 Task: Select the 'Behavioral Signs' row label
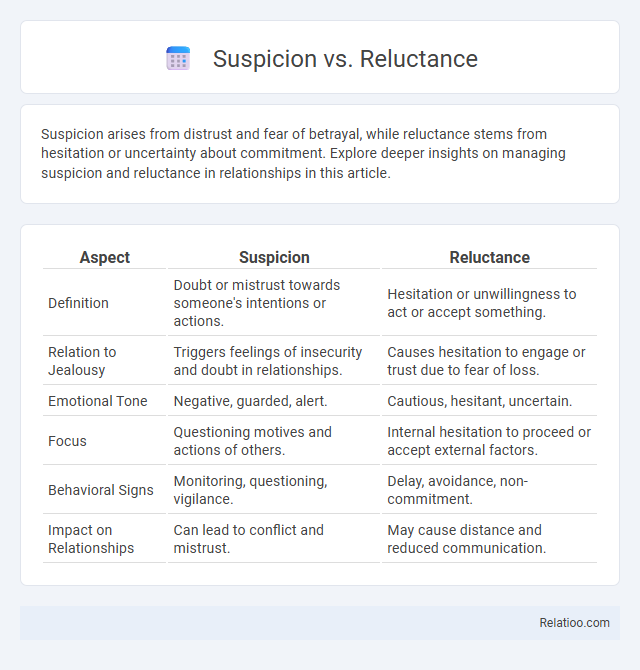click(x=100, y=490)
